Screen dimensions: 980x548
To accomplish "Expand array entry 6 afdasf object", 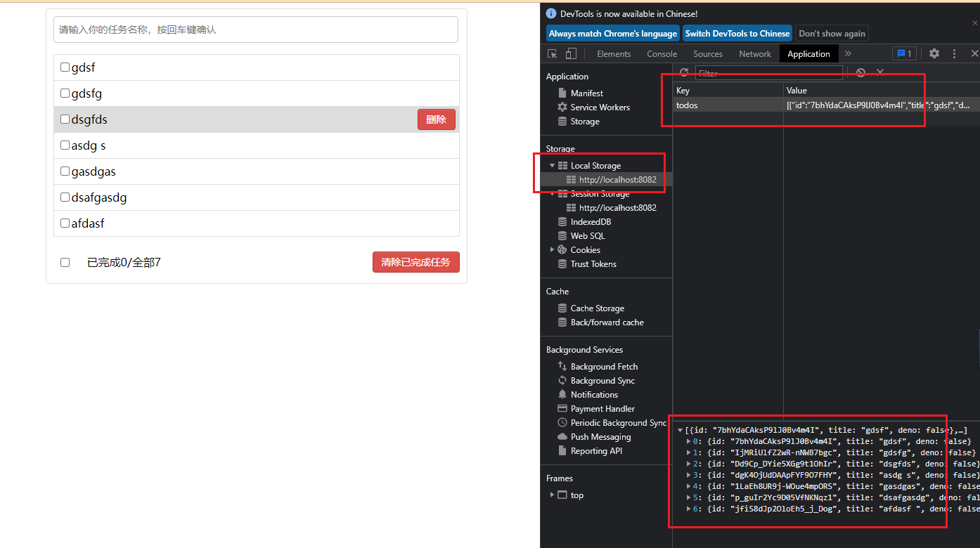I will click(x=688, y=509).
